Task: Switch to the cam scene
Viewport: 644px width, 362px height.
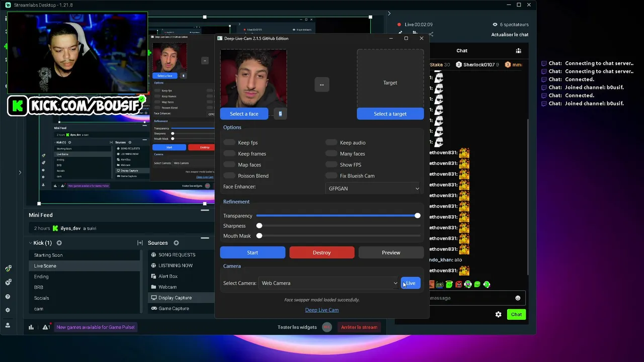Action: pyautogui.click(x=85, y=309)
